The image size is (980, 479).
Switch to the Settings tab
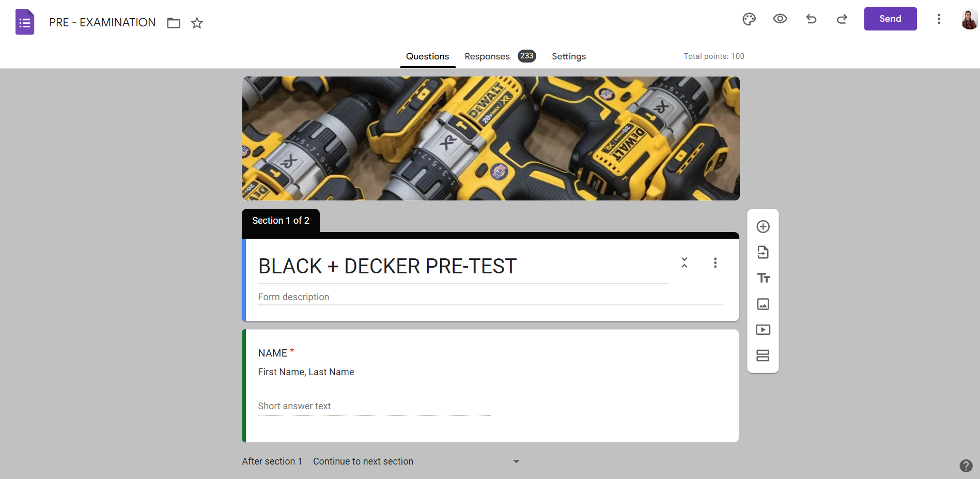click(569, 56)
